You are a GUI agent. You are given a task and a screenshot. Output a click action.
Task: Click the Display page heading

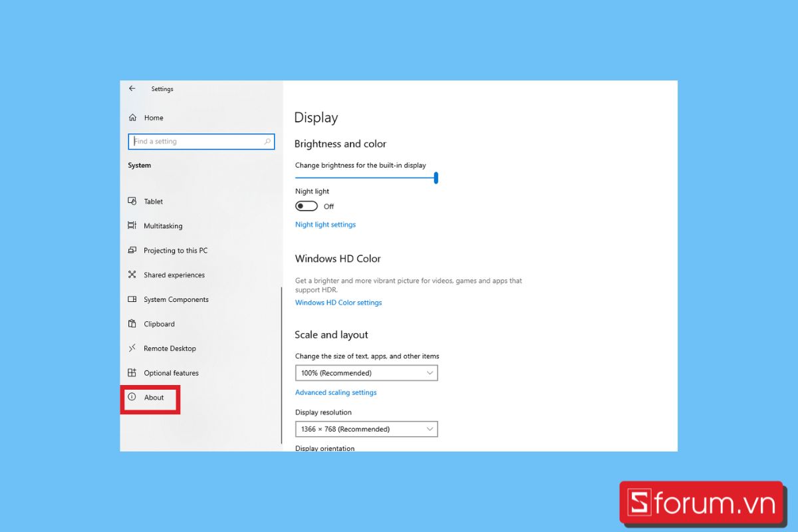click(316, 118)
